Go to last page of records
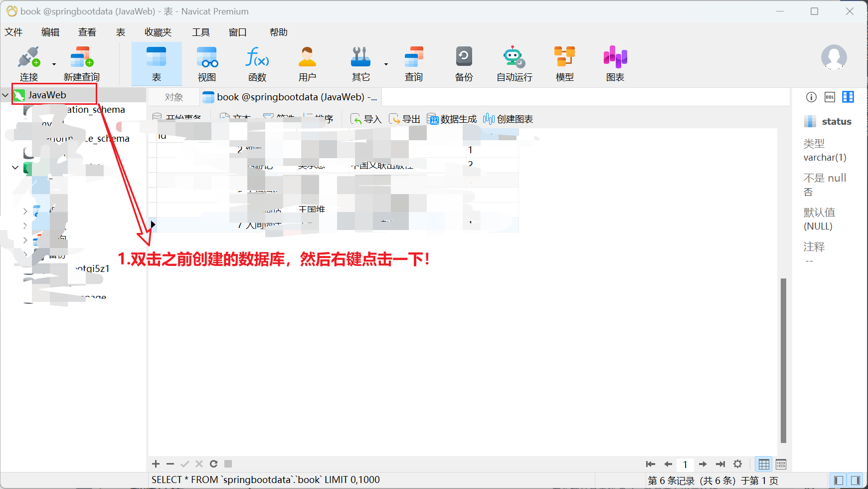Image resolution: width=868 pixels, height=489 pixels. click(720, 464)
